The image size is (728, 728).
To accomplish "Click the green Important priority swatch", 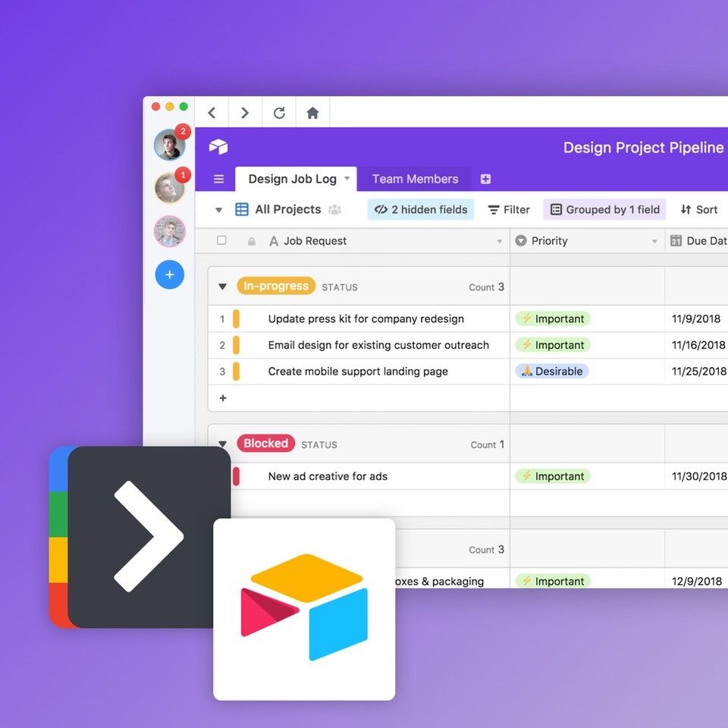I will 552,318.
